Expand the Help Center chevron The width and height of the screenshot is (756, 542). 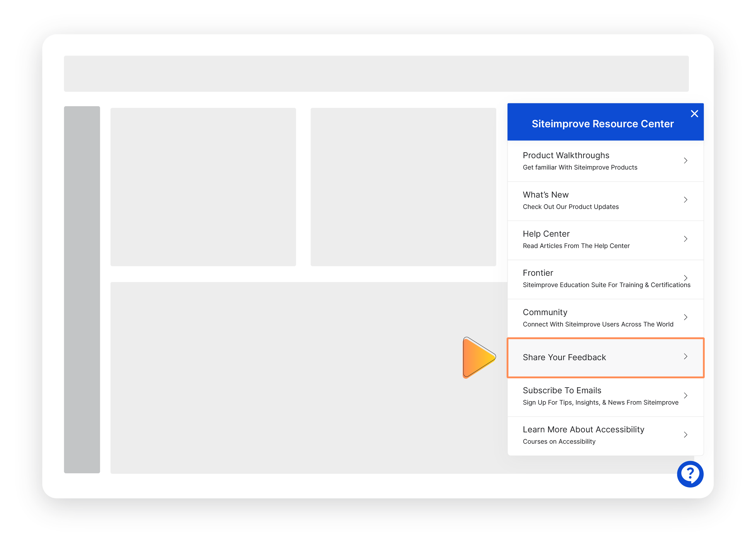(x=686, y=239)
